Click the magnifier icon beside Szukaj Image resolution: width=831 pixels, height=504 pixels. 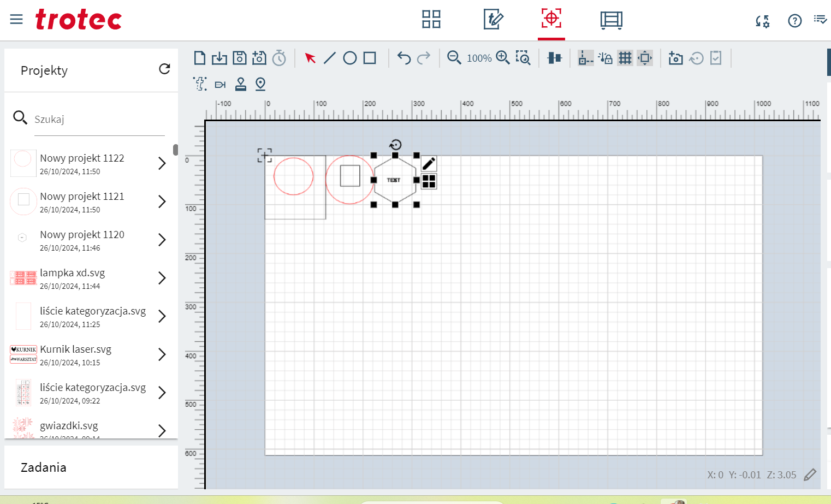click(x=20, y=117)
